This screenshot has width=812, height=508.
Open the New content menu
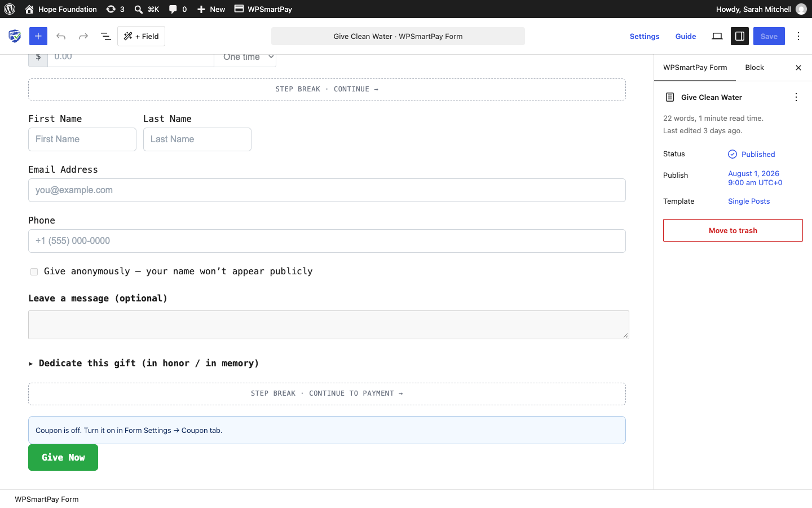click(x=211, y=9)
